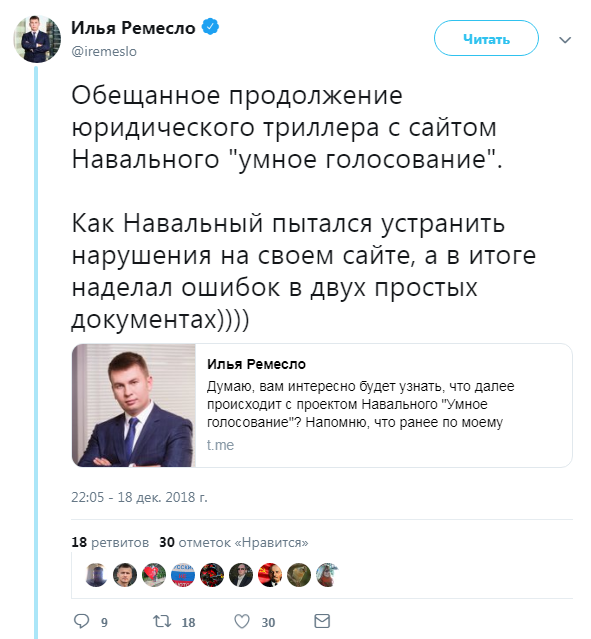Open the @iremeslo handle link
This screenshot has width=591, height=639.
pyautogui.click(x=104, y=52)
